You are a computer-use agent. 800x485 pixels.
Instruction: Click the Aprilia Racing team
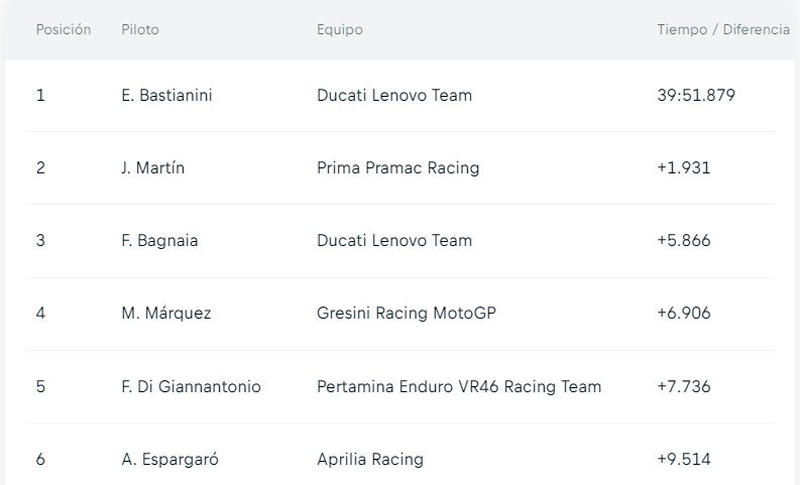pyautogui.click(x=370, y=459)
